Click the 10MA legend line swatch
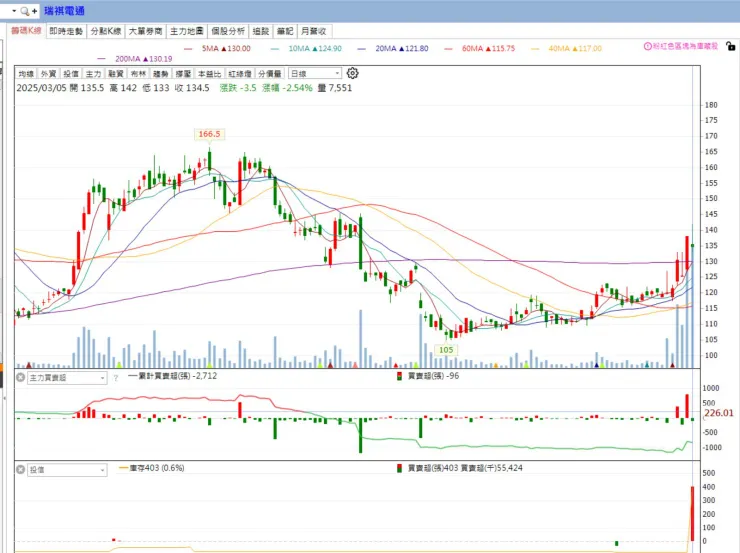Viewport: 740px width, 553px height. point(275,49)
